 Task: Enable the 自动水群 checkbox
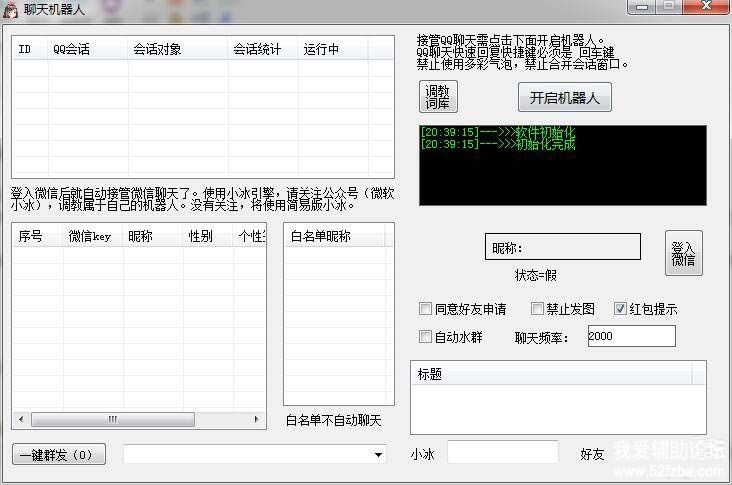(x=427, y=337)
